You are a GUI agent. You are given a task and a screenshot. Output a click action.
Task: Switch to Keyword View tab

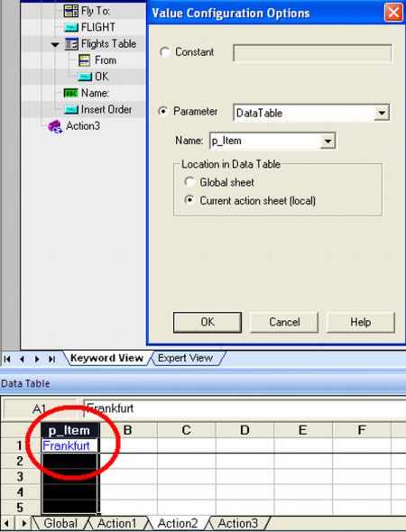(x=106, y=358)
